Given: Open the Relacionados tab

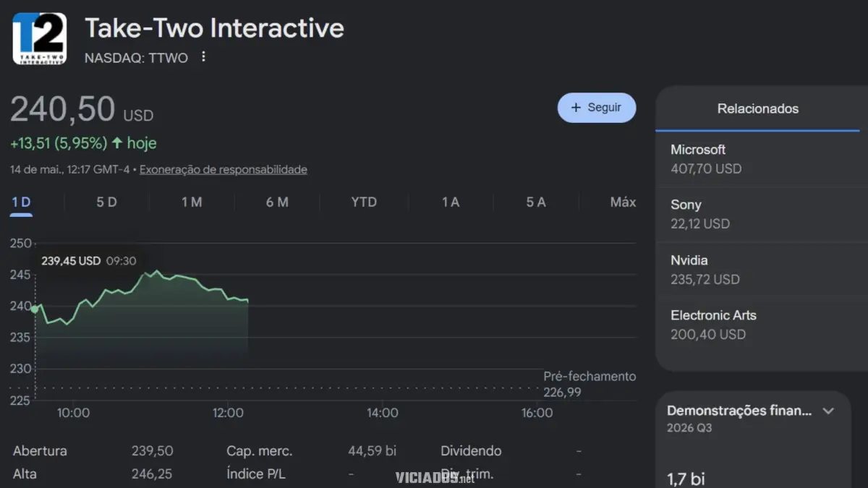Looking at the screenshot, I should pos(757,109).
